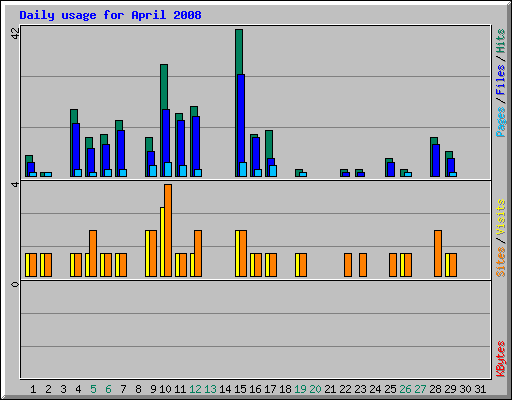Click the day '29' axis label
512x400 pixels.
(x=450, y=389)
